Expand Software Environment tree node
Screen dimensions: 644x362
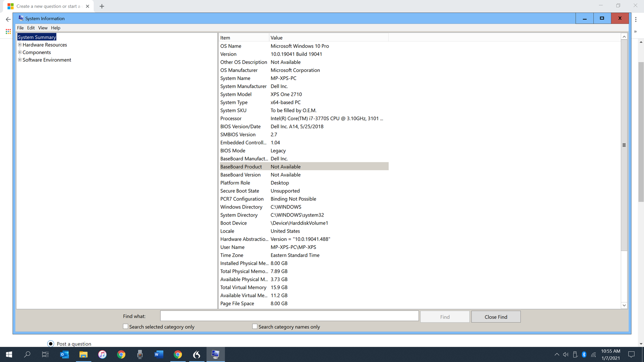(x=20, y=60)
